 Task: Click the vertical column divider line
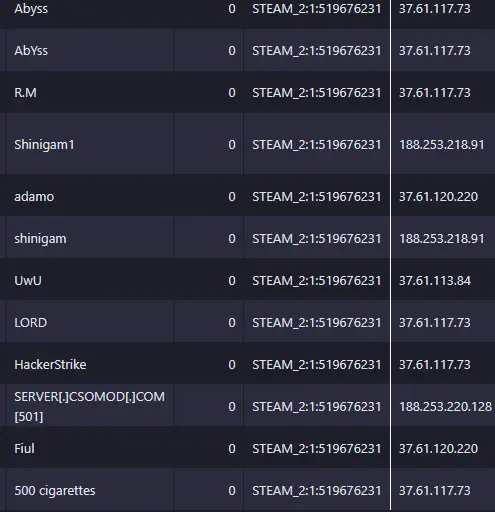point(390,256)
